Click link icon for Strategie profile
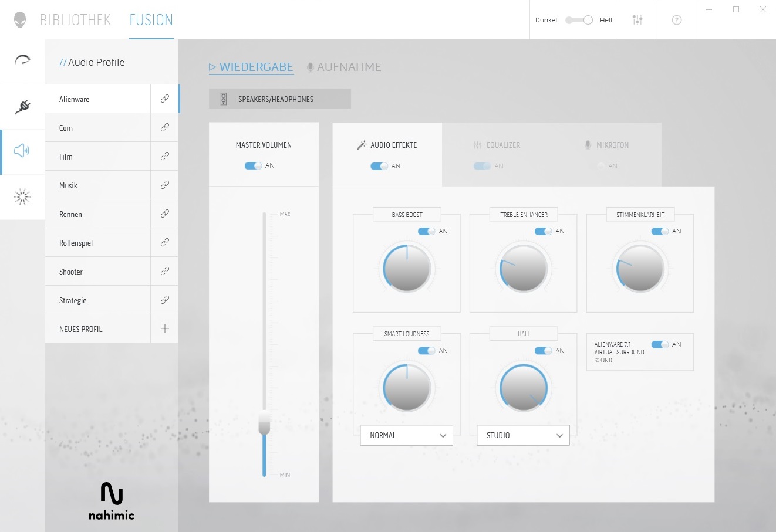 [x=165, y=300]
